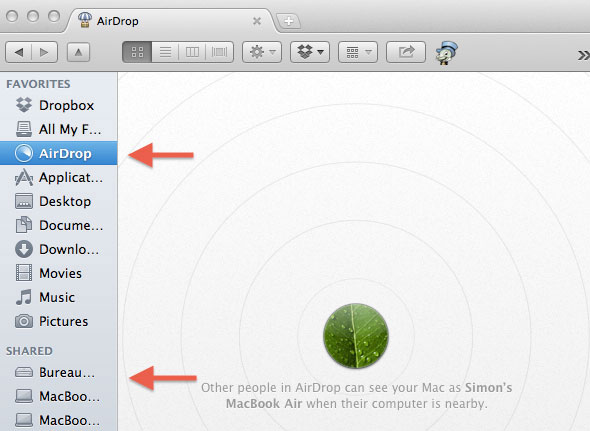Screen dimensions: 590x431
Task: Open the Arrange items dropdown
Action: [x=358, y=52]
